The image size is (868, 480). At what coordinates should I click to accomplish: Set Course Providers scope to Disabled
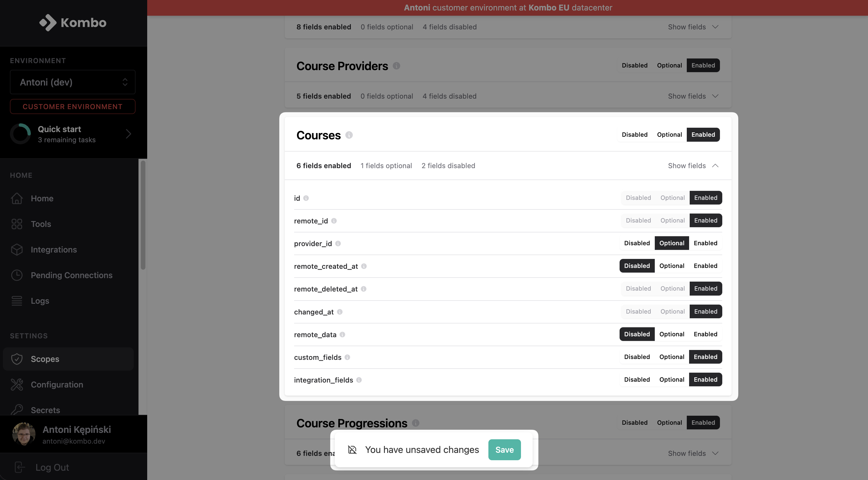(634, 65)
